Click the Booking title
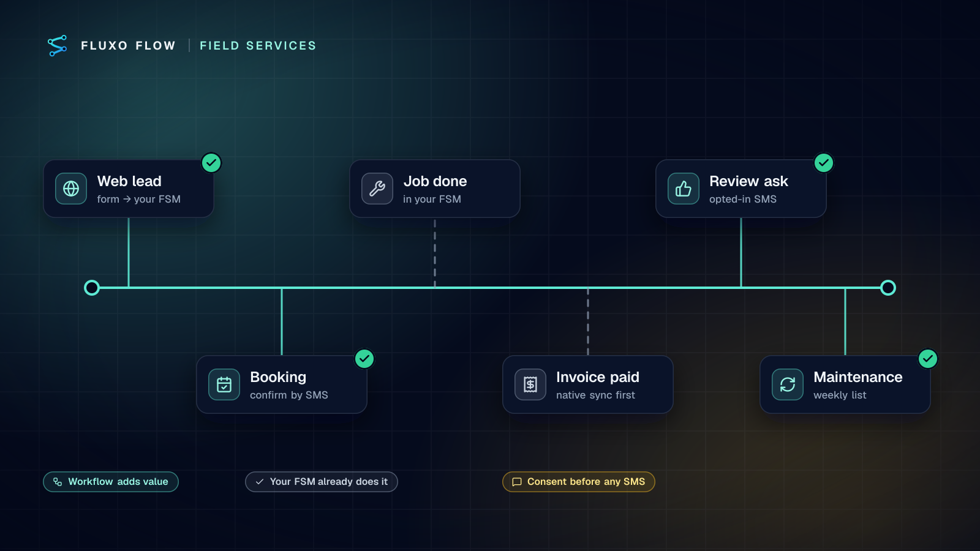Image resolution: width=980 pixels, height=551 pixels. 278,377
